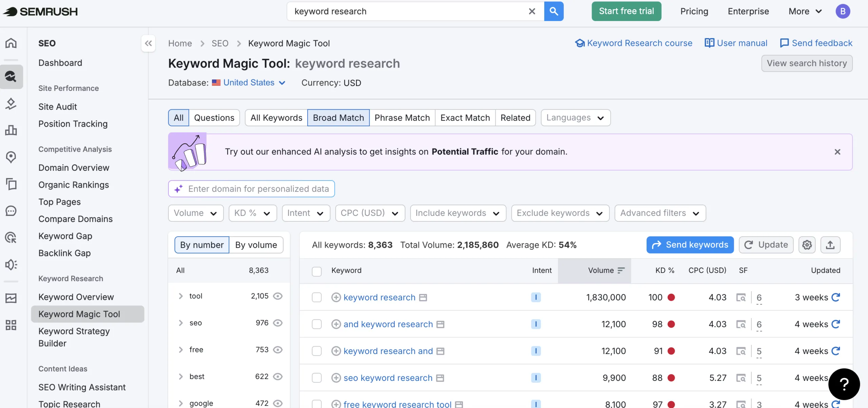Toggle eye icon for 'free' group
Image resolution: width=868 pixels, height=408 pixels.
coord(278,350)
